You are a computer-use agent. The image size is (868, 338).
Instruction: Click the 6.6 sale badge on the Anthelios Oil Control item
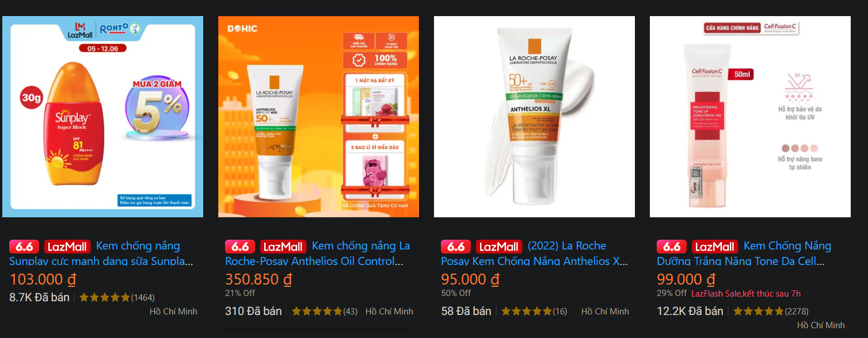(x=240, y=247)
